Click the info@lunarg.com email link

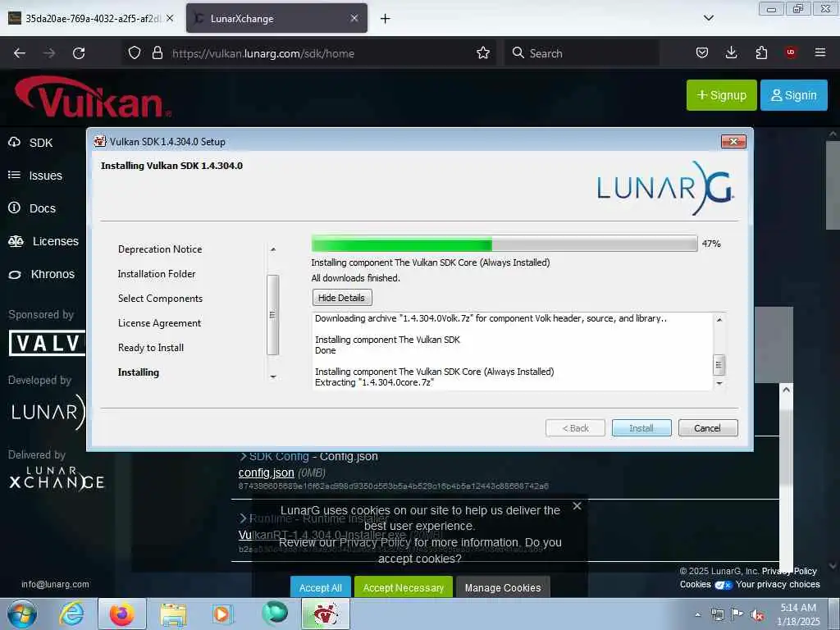(55, 584)
